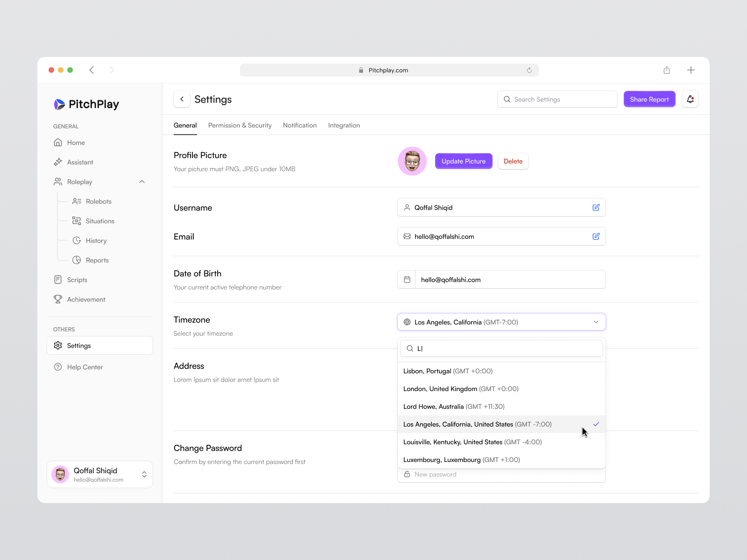Image resolution: width=747 pixels, height=560 pixels.
Task: View History via its clock icon
Action: click(77, 240)
